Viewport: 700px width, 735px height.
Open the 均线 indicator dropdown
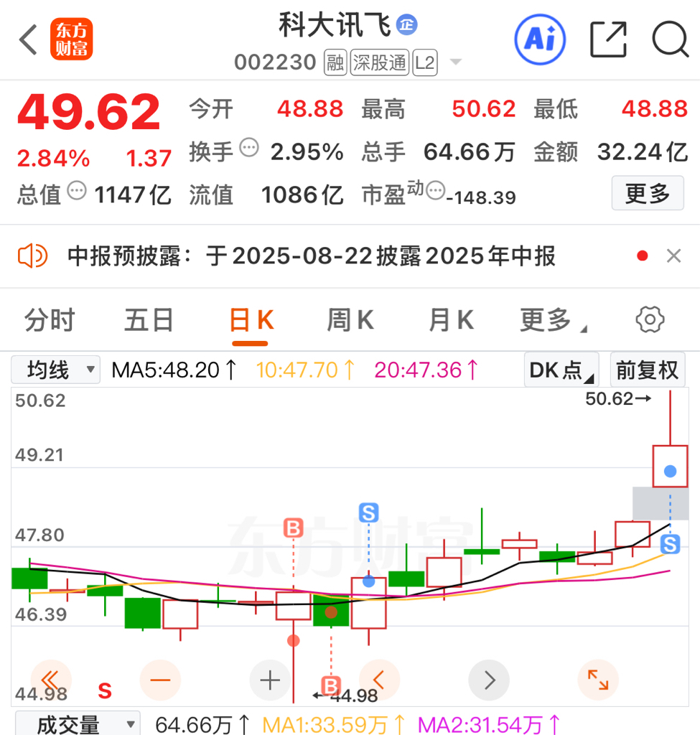click(56, 370)
